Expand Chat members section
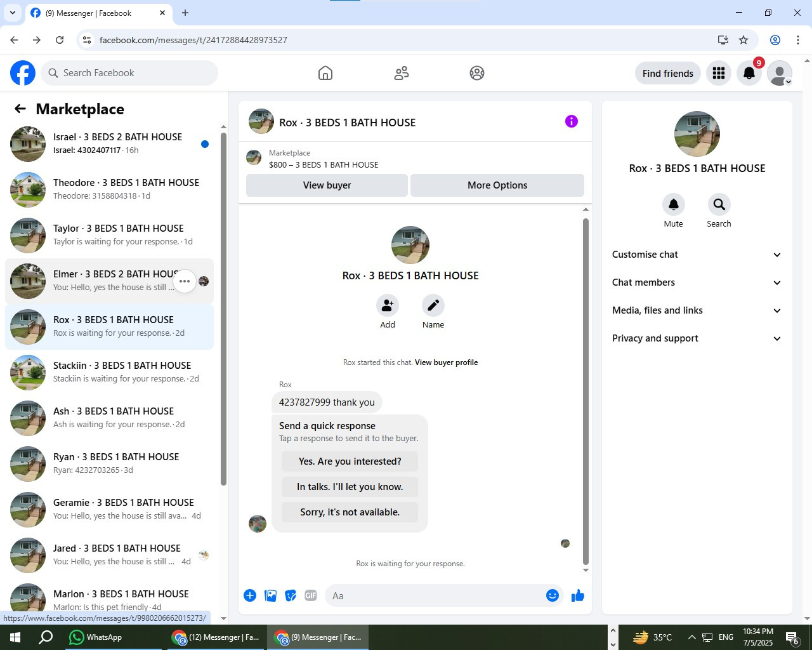Screen dimensions: 812x650 [697, 282]
